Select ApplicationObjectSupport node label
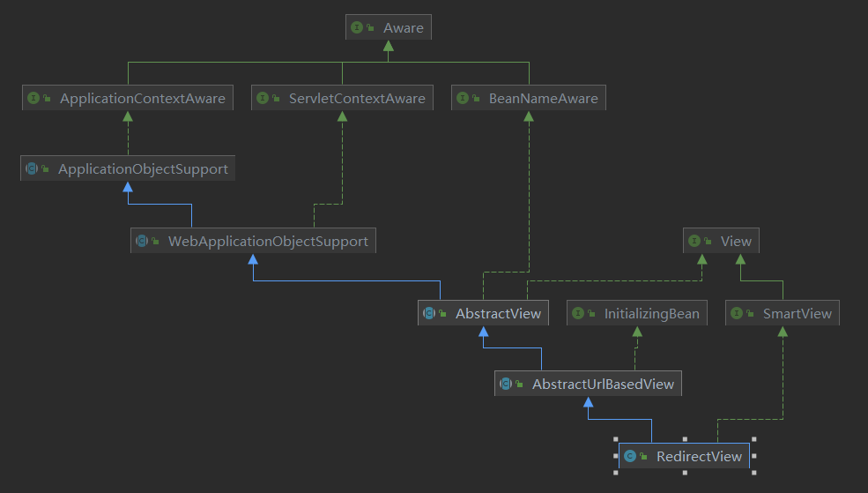 click(143, 169)
